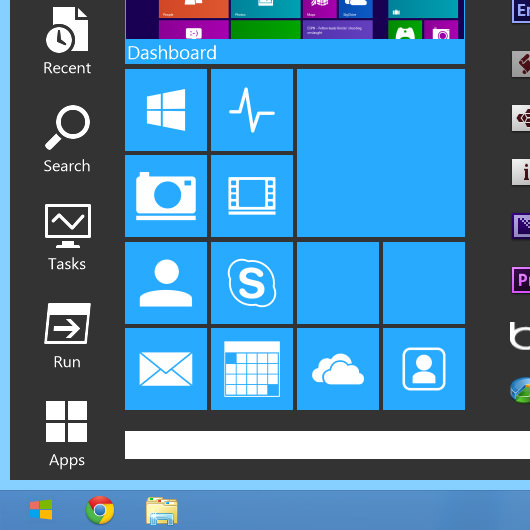Open the user account person tile
530x530 pixels.
pos(166,283)
